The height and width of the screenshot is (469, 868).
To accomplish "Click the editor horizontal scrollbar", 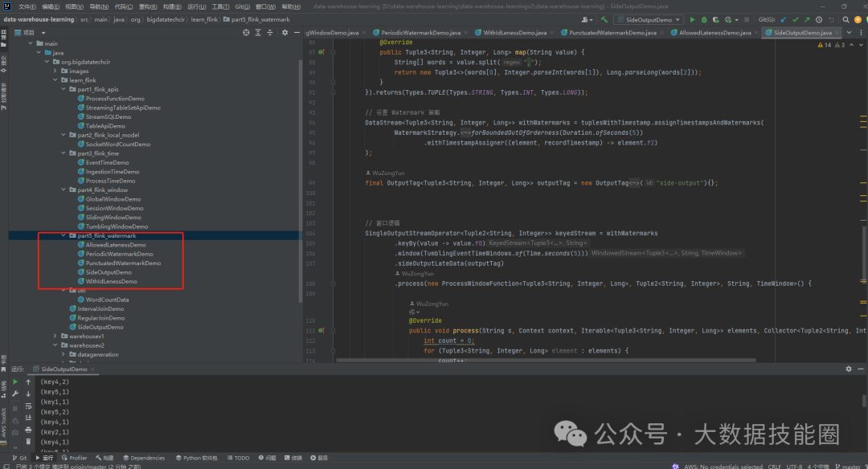I will click(546, 360).
